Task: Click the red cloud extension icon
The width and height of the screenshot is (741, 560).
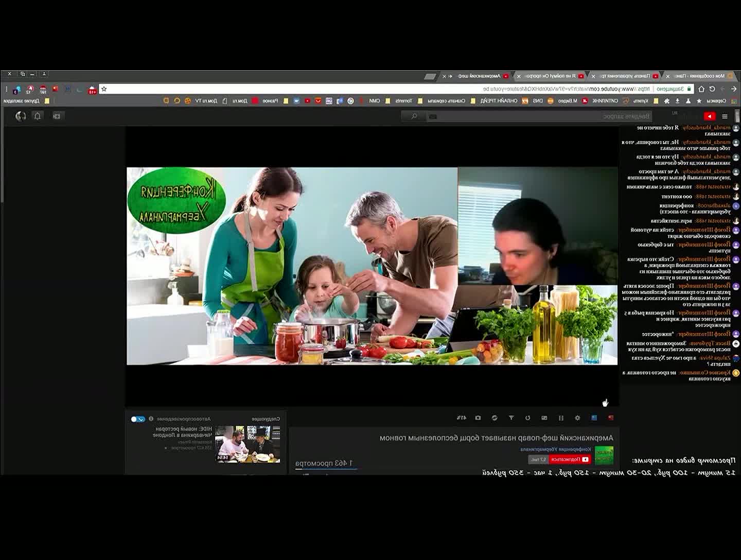Action: coord(92,90)
